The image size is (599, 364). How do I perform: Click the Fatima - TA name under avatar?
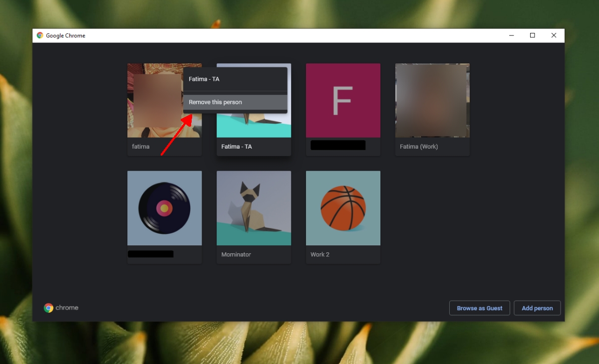click(237, 147)
